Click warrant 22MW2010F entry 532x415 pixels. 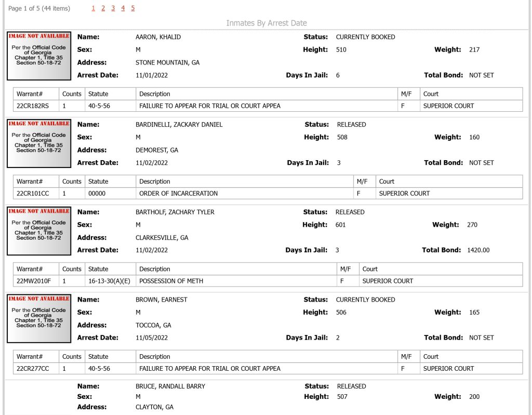(36, 281)
